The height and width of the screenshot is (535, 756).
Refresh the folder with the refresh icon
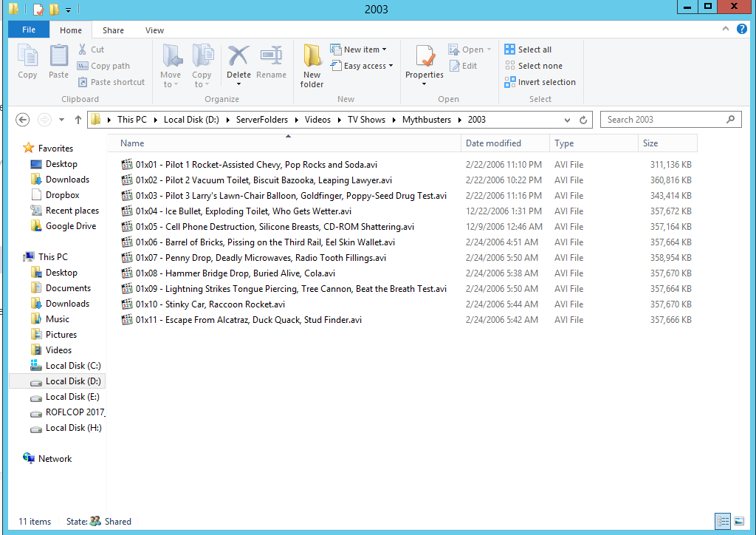tap(583, 120)
